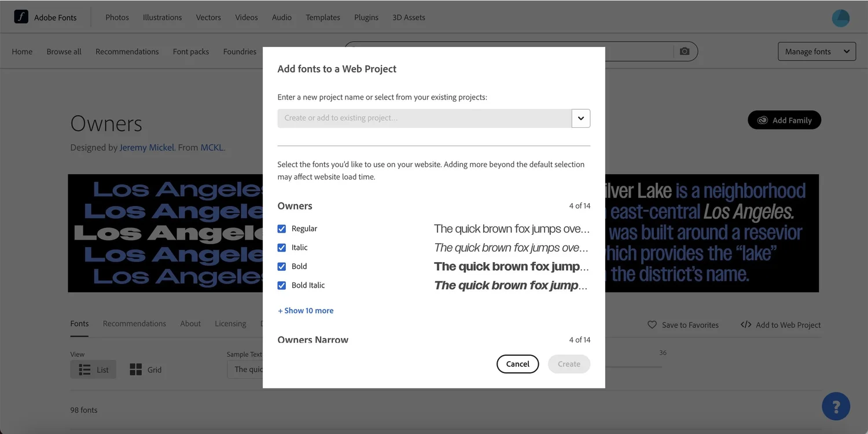Switch to Grid view
Viewport: 868px width, 434px height.
click(x=145, y=369)
